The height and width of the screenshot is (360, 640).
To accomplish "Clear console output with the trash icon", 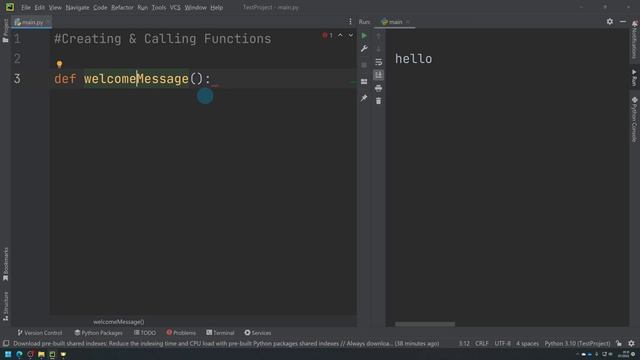I will (378, 101).
